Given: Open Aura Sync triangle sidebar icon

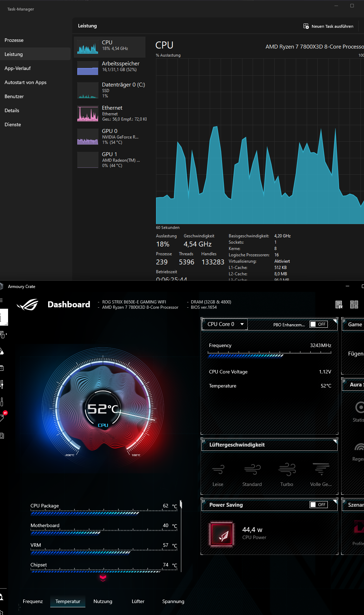Looking at the screenshot, I should 2,351.
